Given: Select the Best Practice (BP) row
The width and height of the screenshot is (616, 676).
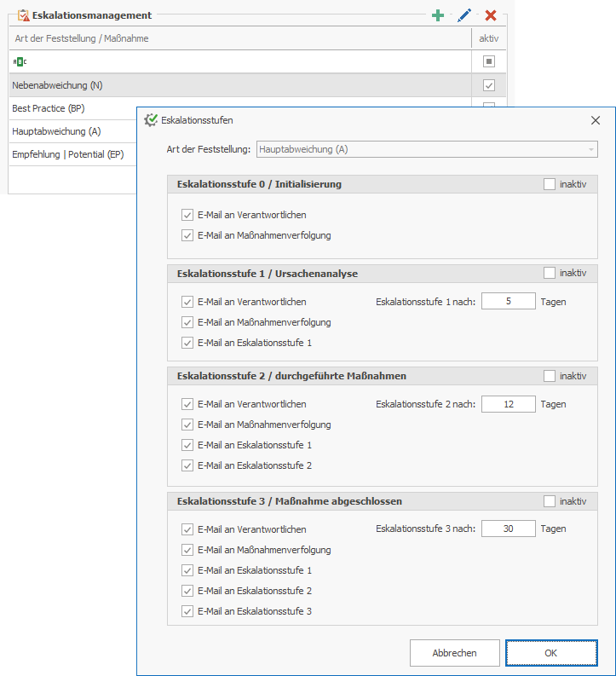Looking at the screenshot, I should (x=73, y=108).
